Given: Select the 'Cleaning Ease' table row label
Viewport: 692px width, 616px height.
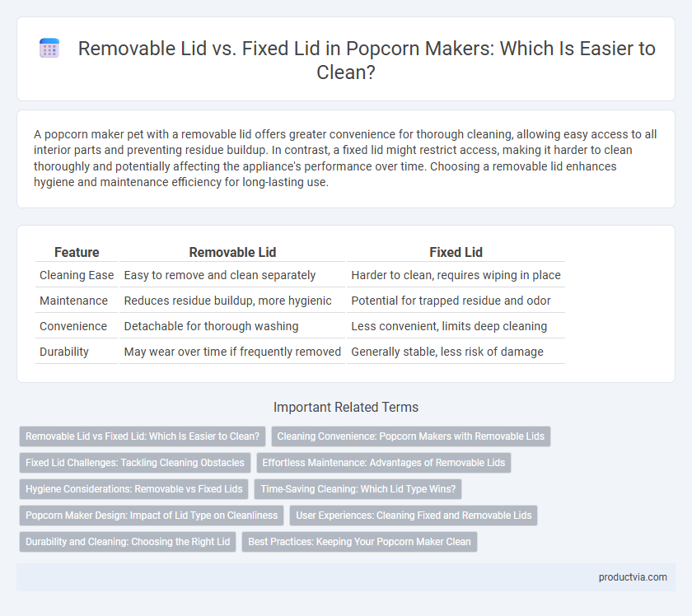Looking at the screenshot, I should coord(77,275).
